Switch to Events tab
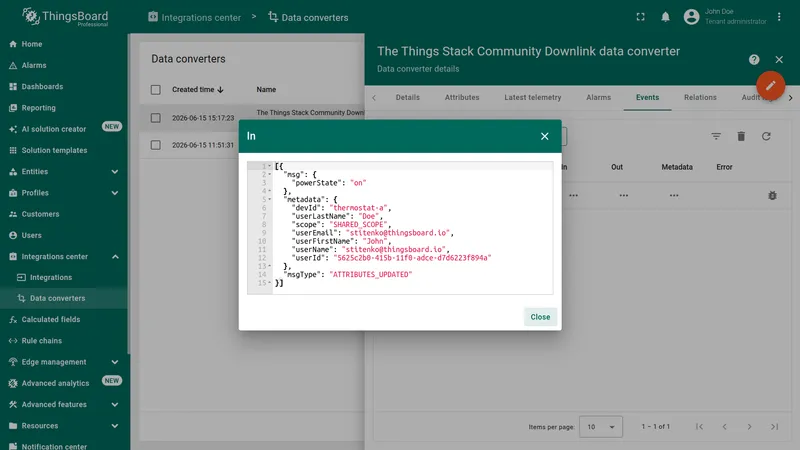 pyautogui.click(x=647, y=97)
